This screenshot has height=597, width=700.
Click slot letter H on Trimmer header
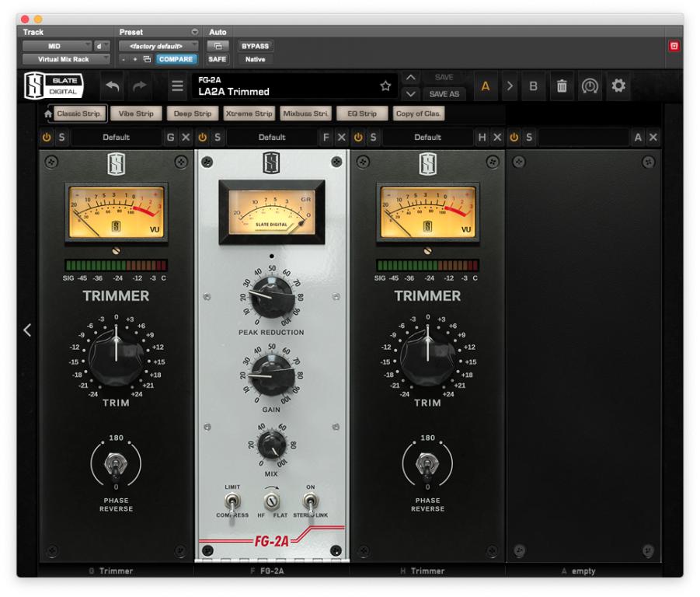pyautogui.click(x=482, y=138)
